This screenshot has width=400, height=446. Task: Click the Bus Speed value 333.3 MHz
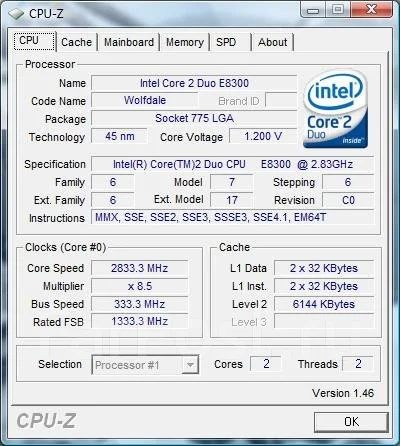tap(140, 304)
